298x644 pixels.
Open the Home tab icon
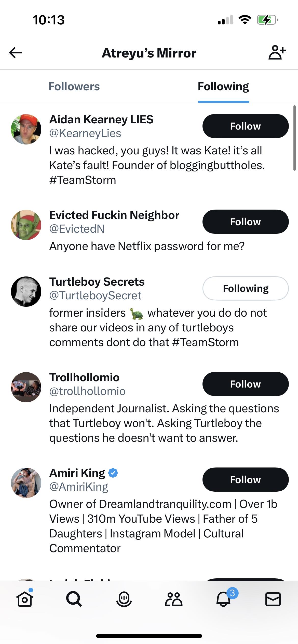click(25, 599)
